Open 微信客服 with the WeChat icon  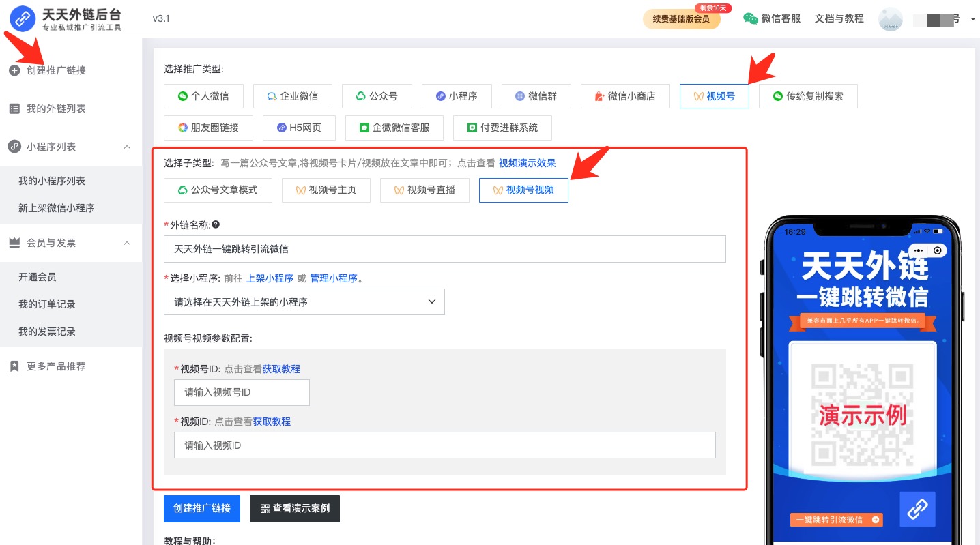(771, 18)
